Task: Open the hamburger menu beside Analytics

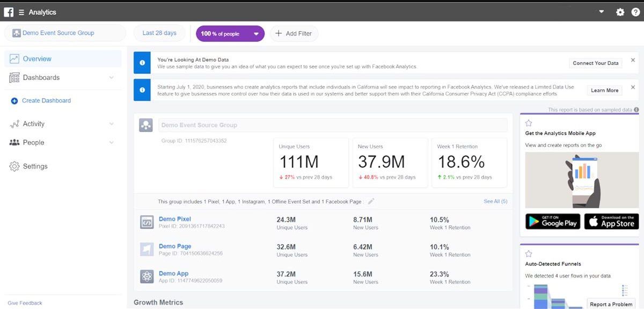Action: tap(21, 12)
